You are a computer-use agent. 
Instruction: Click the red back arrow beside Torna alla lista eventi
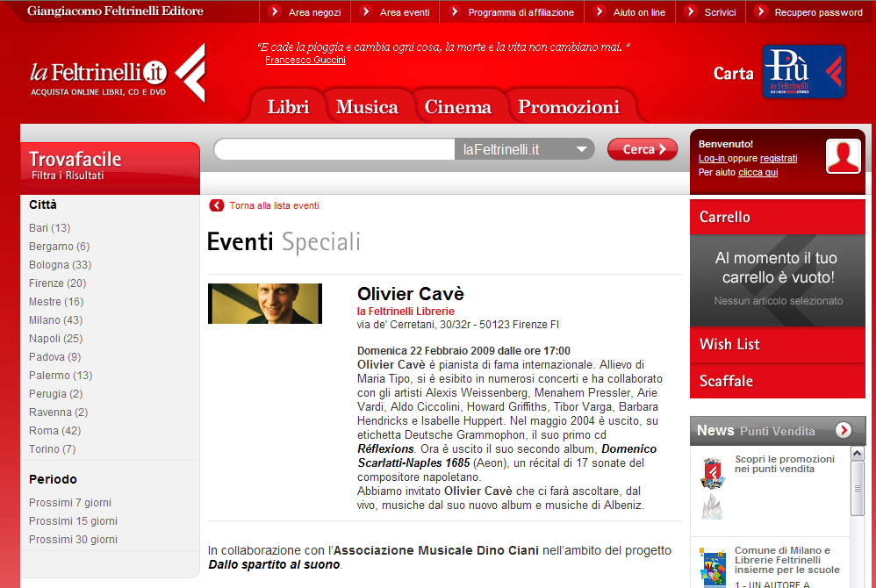pos(217,205)
